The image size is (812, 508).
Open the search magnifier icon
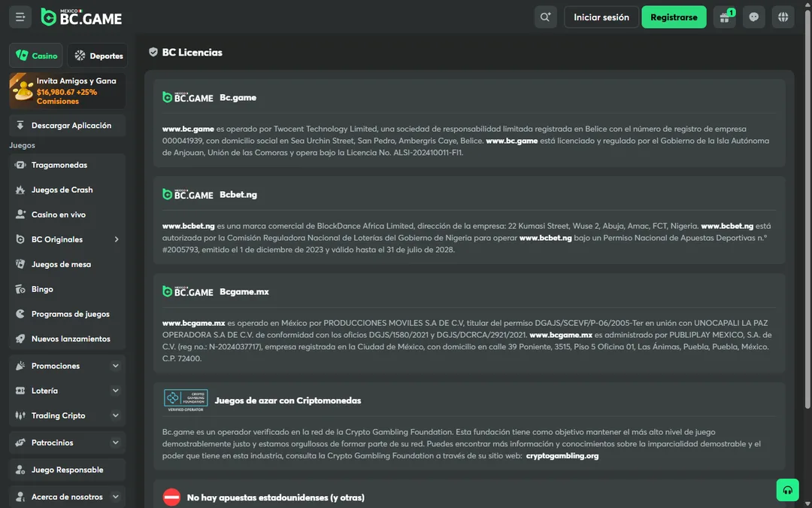(x=545, y=17)
